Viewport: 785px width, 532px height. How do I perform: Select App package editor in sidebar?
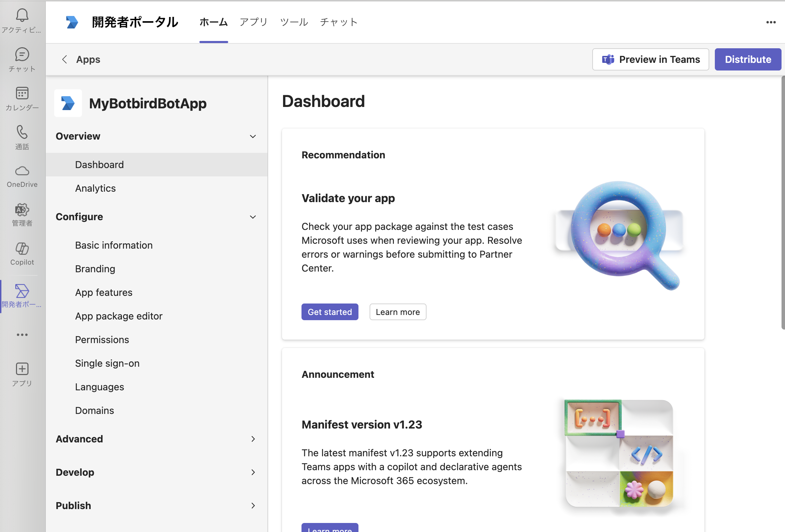click(x=119, y=316)
